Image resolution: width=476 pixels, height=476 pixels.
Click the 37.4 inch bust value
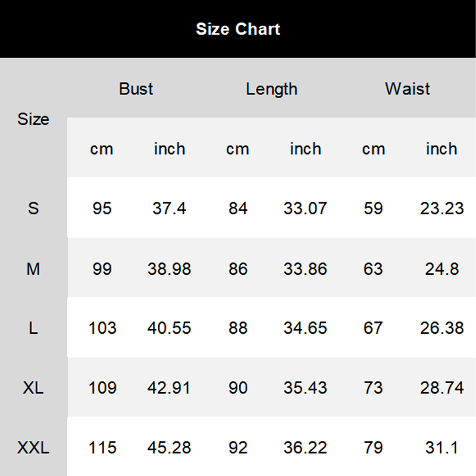click(x=170, y=208)
